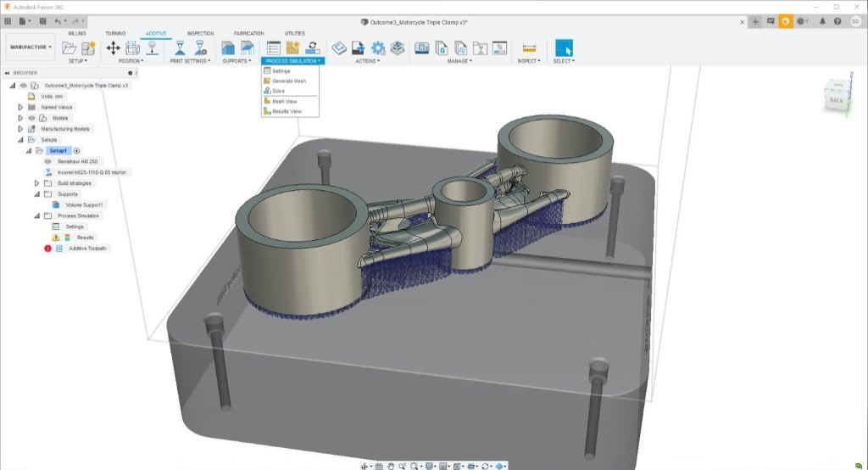Collapse the Supports folder in browser
The image size is (868, 470).
pos(36,194)
